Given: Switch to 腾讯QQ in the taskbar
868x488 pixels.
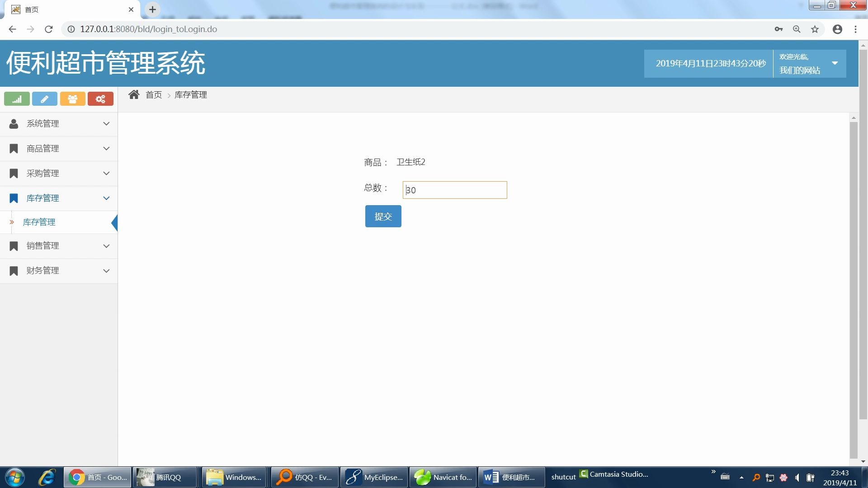Looking at the screenshot, I should [165, 477].
